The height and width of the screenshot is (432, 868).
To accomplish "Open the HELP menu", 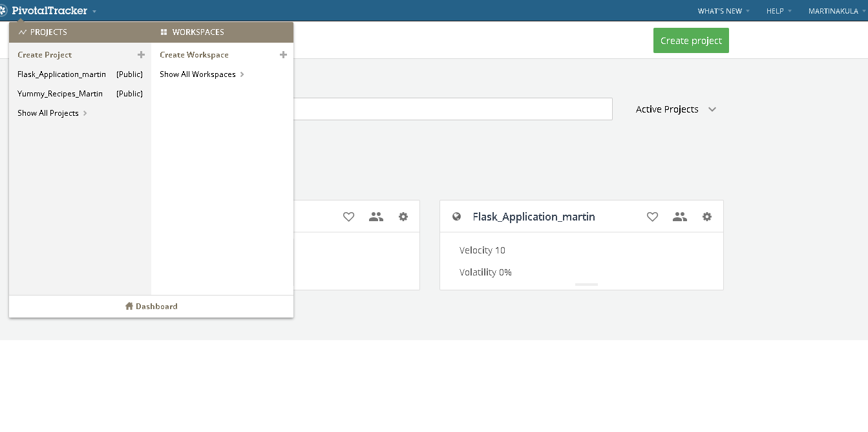I will 779,11.
